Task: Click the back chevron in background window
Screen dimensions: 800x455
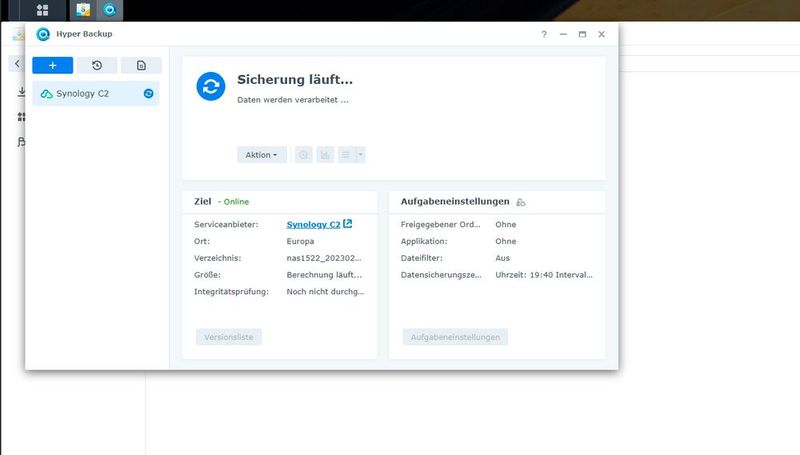Action: pos(17,63)
